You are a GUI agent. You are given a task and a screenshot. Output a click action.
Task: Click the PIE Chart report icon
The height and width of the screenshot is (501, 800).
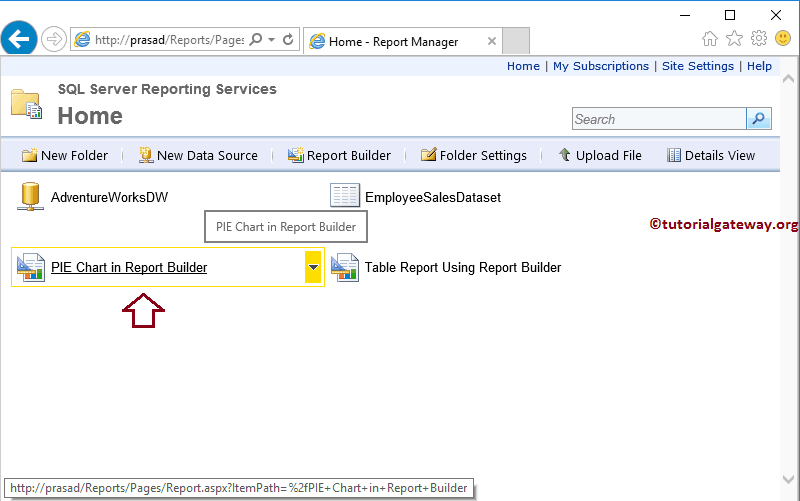31,267
